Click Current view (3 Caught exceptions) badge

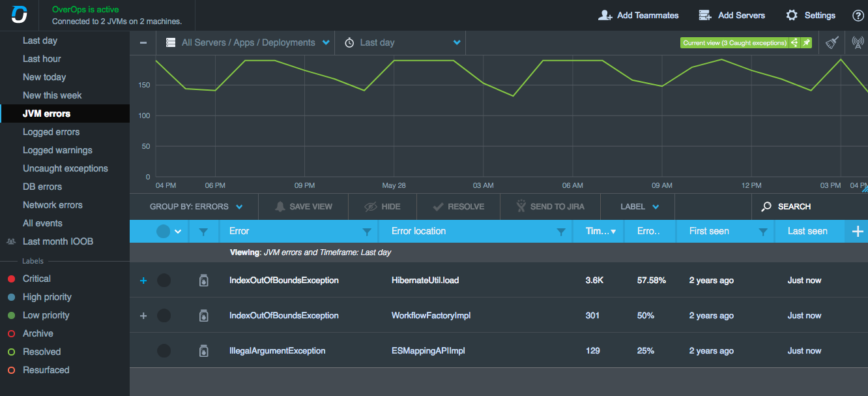pyautogui.click(x=734, y=42)
